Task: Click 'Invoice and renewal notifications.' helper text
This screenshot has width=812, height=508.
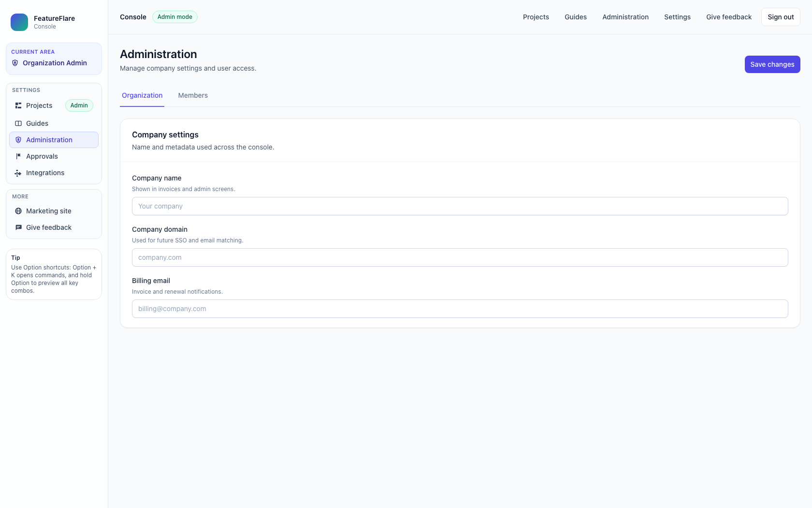Action: click(x=177, y=292)
